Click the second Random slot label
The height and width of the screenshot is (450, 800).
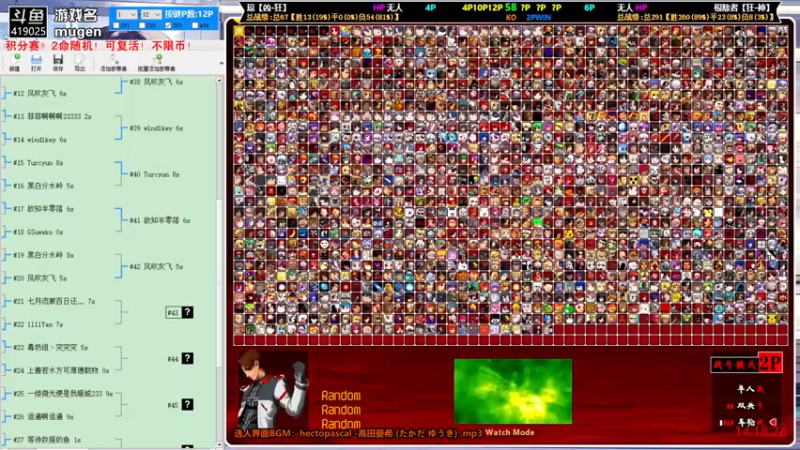click(x=341, y=410)
